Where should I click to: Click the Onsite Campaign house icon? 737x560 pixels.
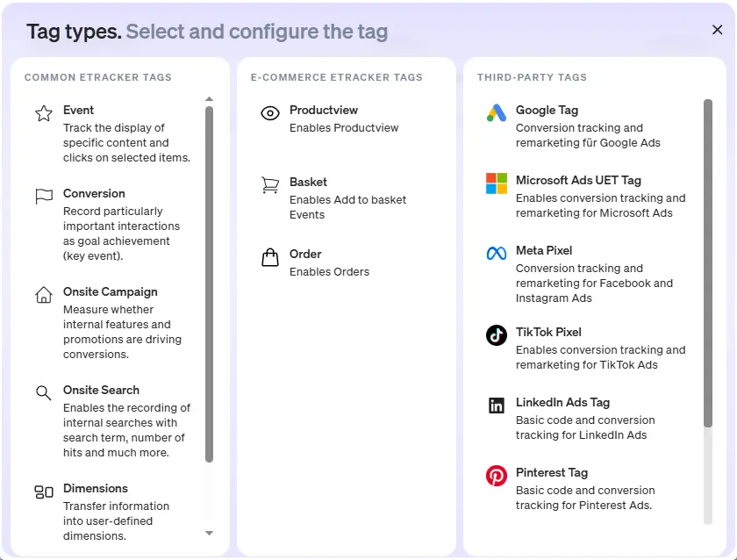coord(44,295)
